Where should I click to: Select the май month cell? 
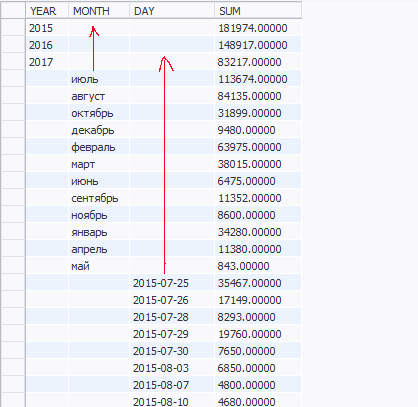click(99, 266)
